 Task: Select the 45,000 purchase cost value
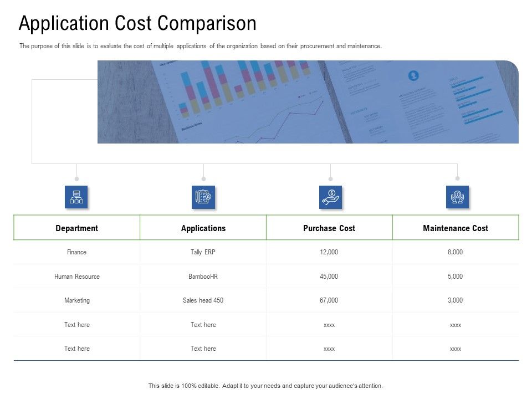coord(329,277)
